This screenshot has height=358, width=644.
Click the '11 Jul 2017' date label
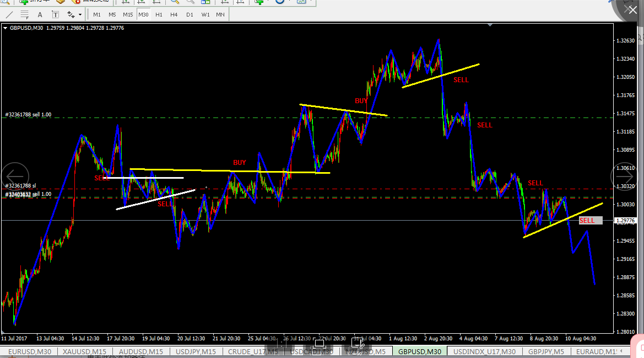tap(14, 339)
